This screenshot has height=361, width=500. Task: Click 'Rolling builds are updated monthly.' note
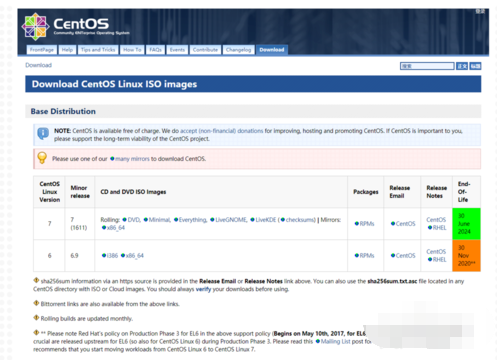click(x=87, y=319)
